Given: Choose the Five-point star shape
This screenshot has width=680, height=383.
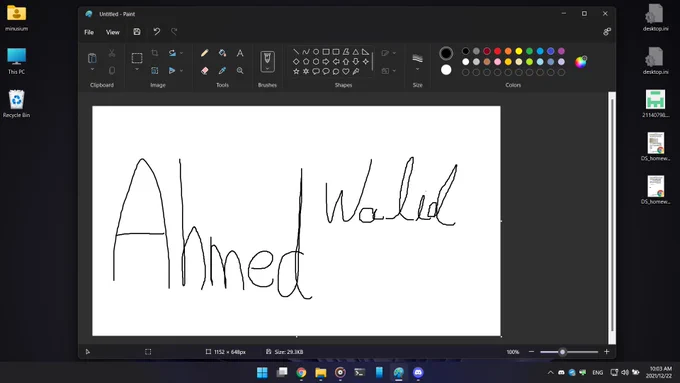Looking at the screenshot, I should [296, 71].
